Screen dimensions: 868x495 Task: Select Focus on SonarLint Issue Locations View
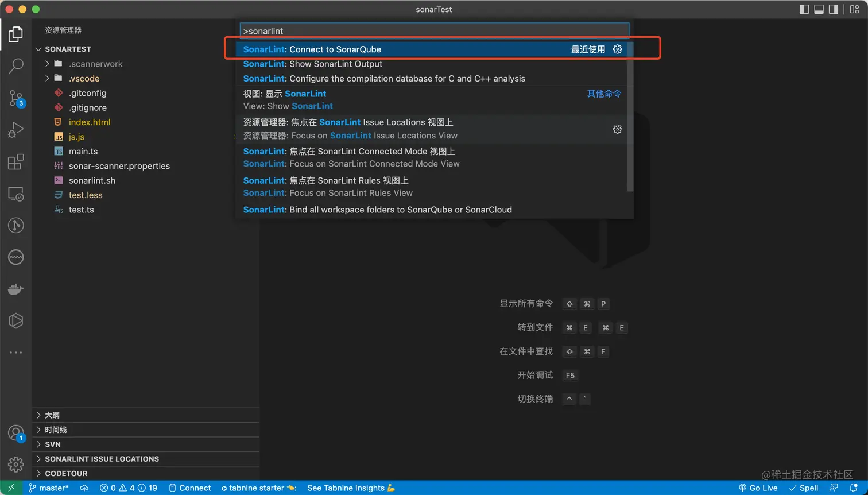[435, 129]
